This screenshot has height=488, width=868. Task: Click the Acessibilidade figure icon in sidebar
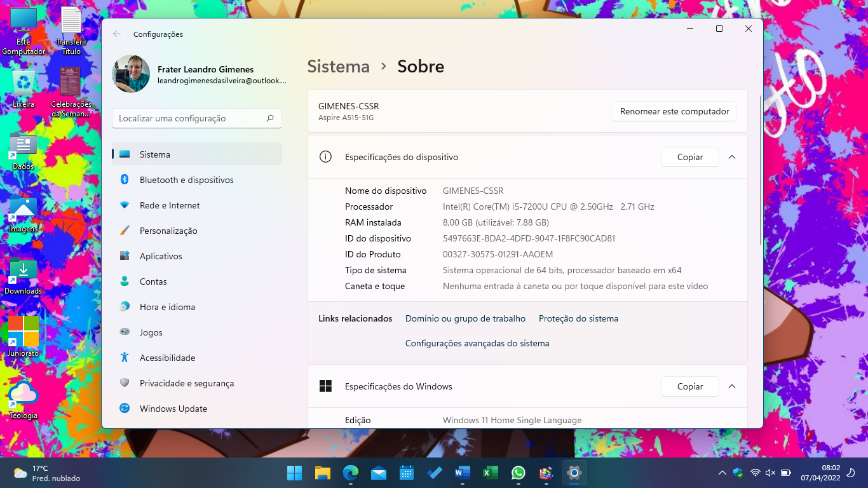(125, 358)
